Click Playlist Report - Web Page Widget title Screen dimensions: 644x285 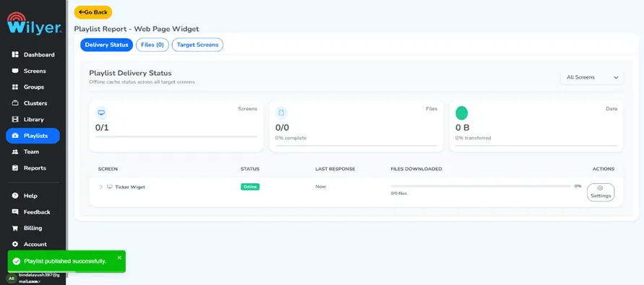tap(137, 29)
